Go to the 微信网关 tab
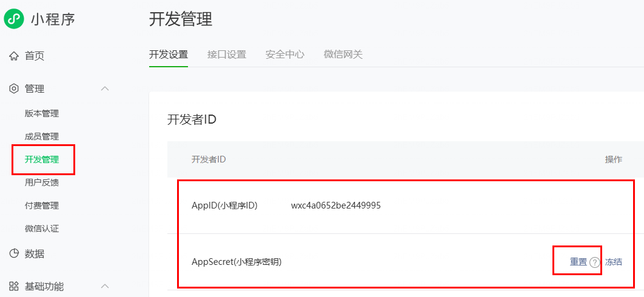644x297 pixels. 343,55
